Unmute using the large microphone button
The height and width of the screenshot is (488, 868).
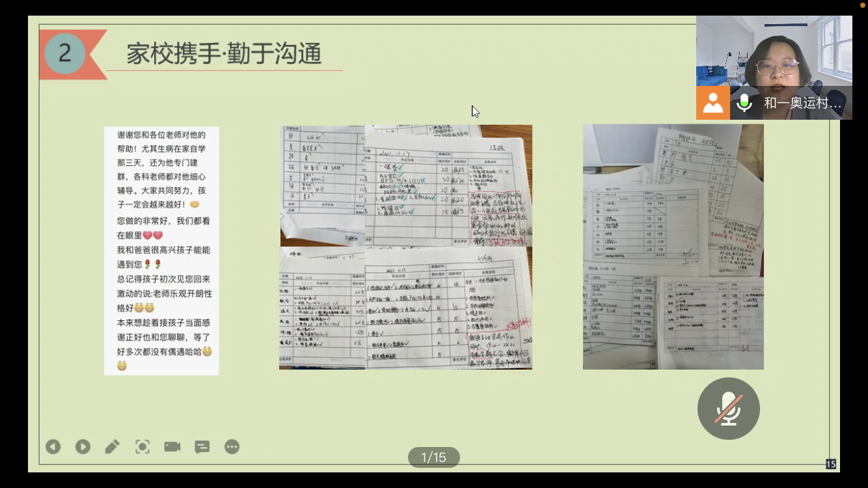728,409
